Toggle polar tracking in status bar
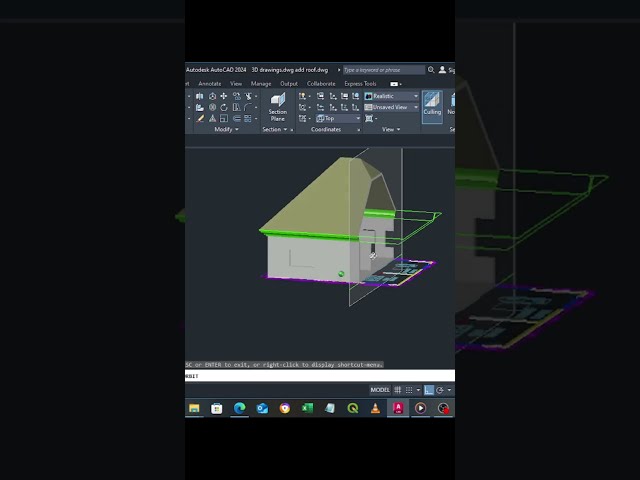640x480 pixels. click(440, 390)
